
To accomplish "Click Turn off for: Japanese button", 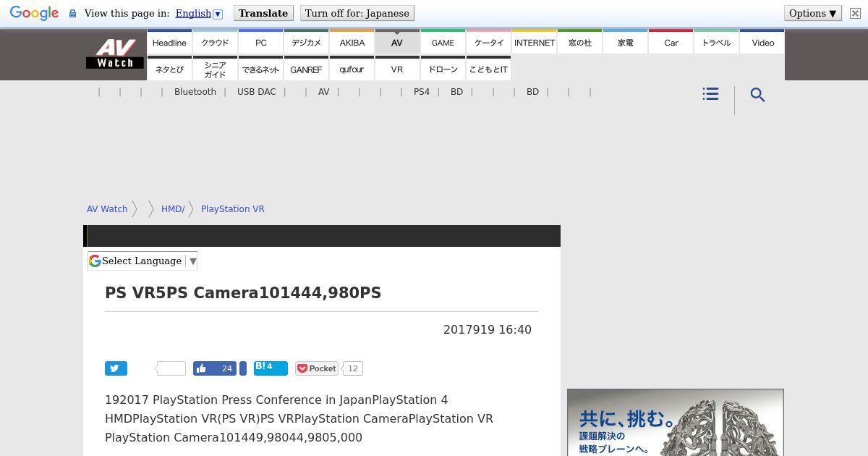I will 357,13.
